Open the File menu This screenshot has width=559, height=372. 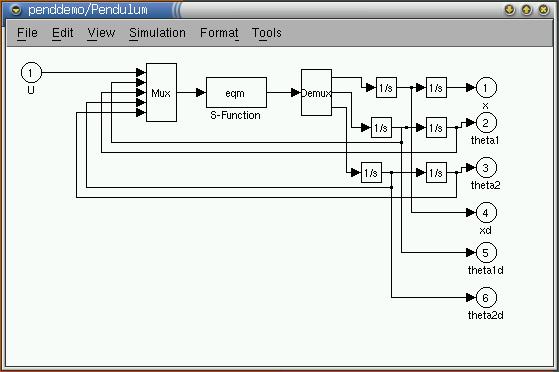coord(27,33)
